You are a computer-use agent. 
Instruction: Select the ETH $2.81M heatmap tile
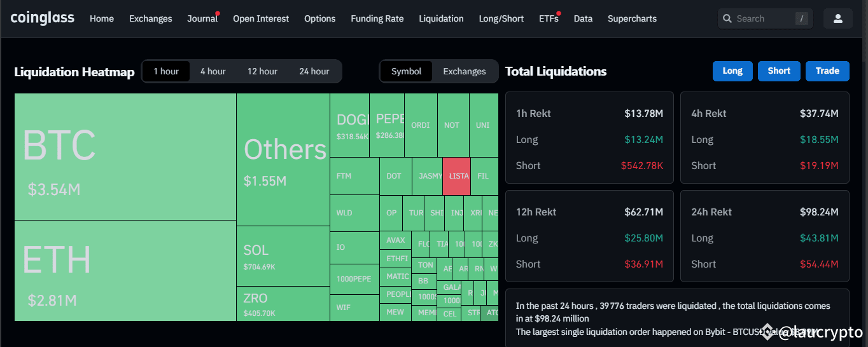tap(125, 271)
